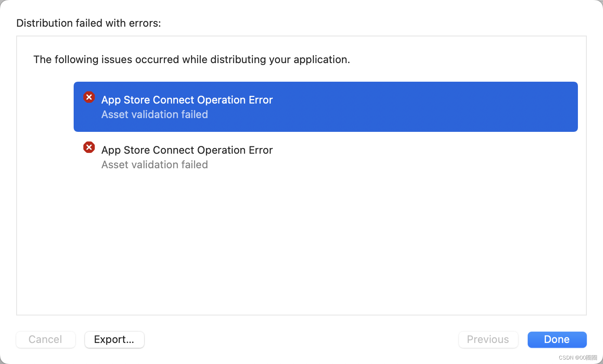The height and width of the screenshot is (364, 603).
Task: Deselect by clicking the empty list area
Action: point(301,243)
